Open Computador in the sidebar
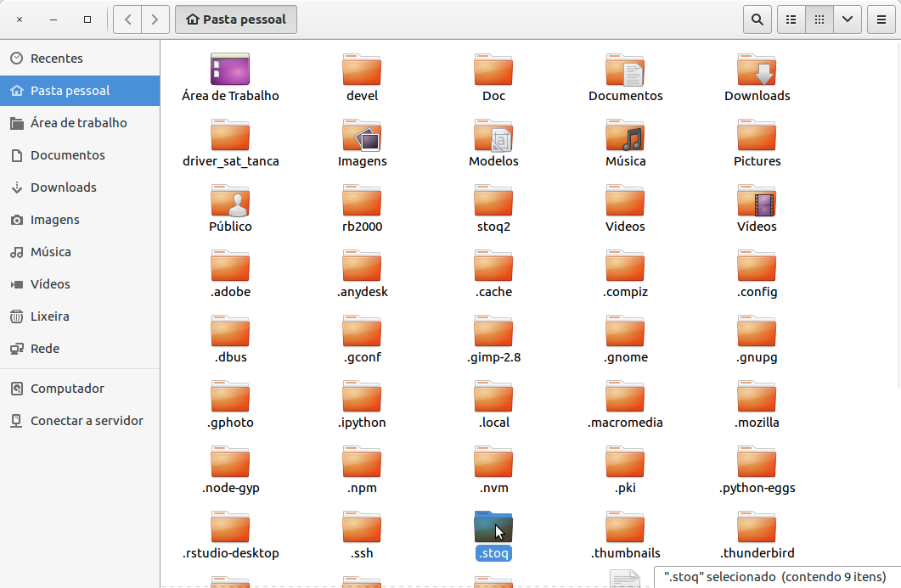Viewport: 901px width, 588px height. 80,388
